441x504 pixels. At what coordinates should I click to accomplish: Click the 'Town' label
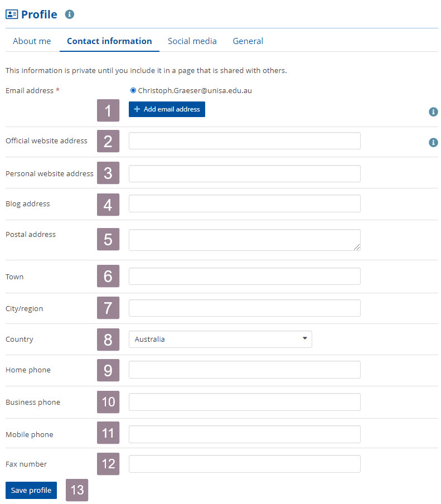pos(14,277)
